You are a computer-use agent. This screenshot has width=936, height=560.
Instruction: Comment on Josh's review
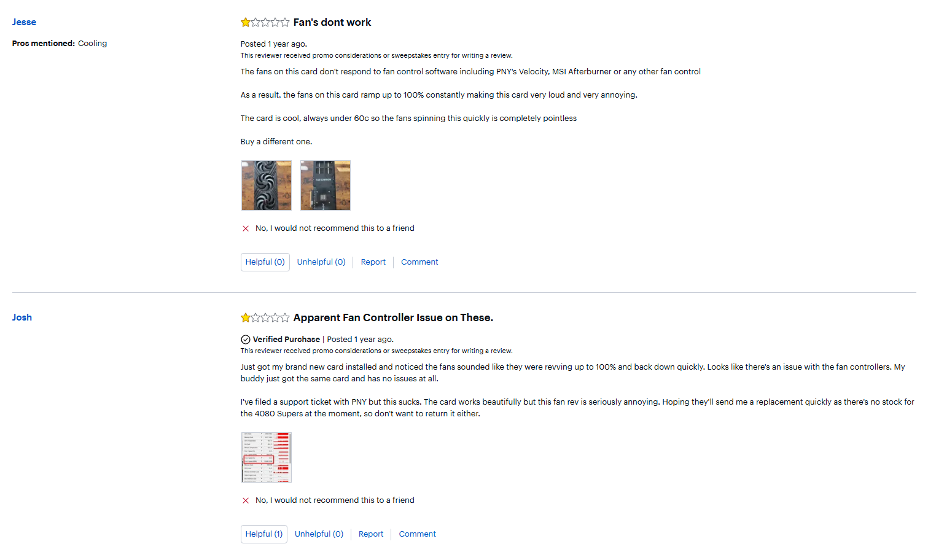(x=418, y=534)
